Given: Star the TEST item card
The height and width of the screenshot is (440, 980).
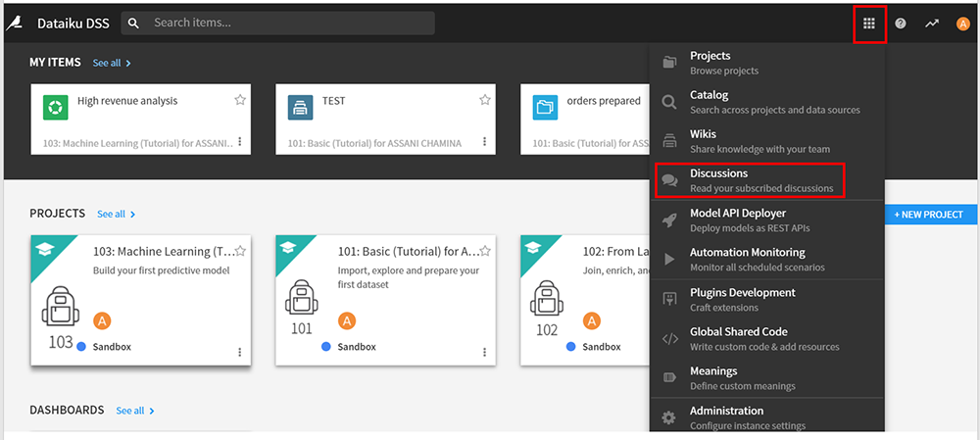Looking at the screenshot, I should pos(484,100).
